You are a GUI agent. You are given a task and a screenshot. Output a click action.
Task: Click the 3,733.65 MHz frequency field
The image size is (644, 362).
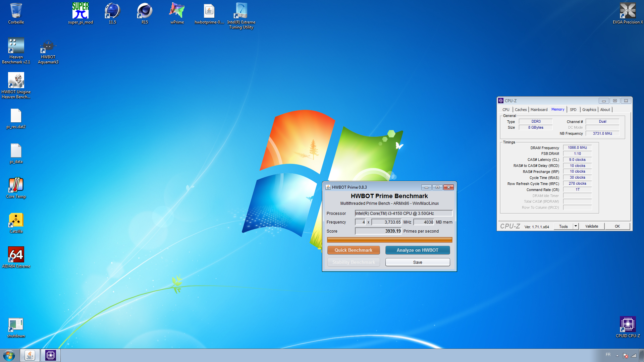(x=386, y=222)
